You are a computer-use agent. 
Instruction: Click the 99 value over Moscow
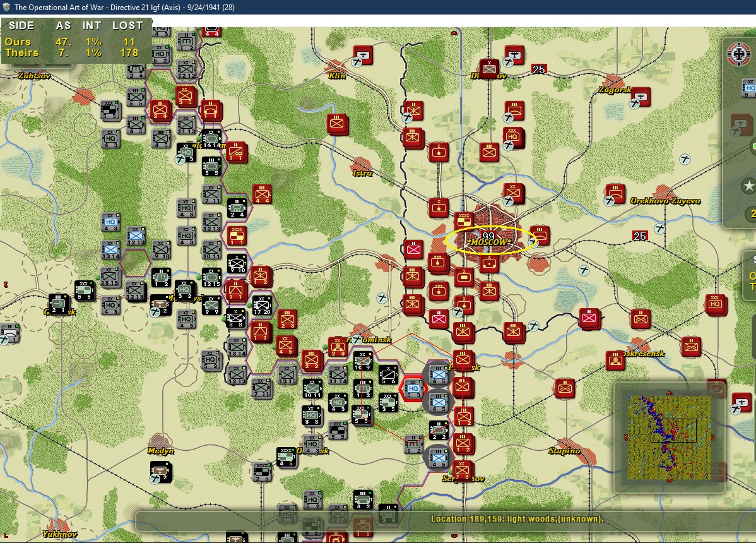[x=488, y=236]
